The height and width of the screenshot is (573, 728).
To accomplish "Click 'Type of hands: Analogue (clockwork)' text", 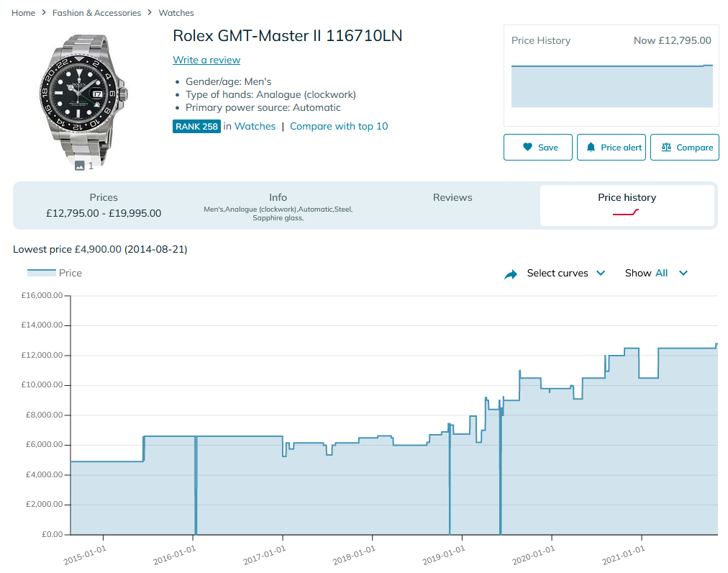I will [x=270, y=95].
